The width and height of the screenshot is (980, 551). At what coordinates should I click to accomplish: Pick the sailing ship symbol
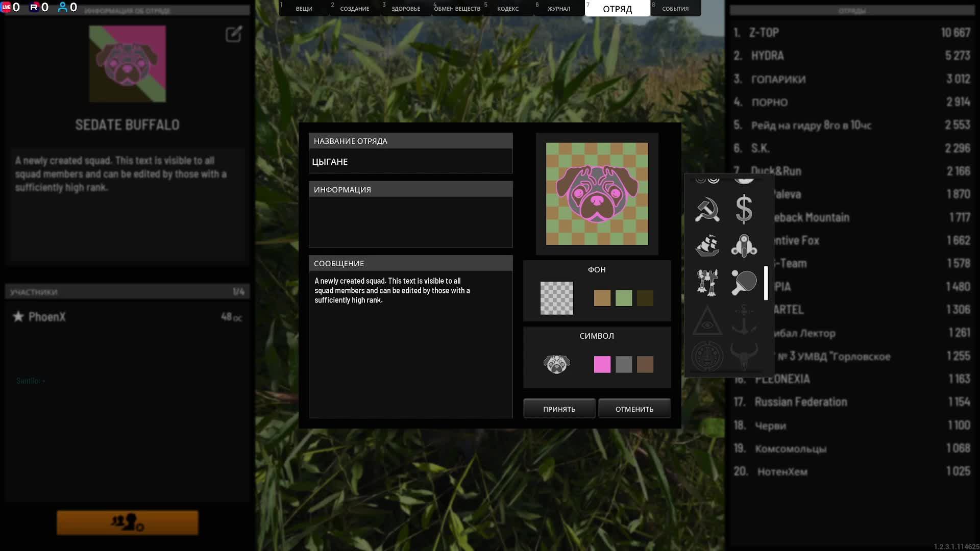tap(707, 246)
